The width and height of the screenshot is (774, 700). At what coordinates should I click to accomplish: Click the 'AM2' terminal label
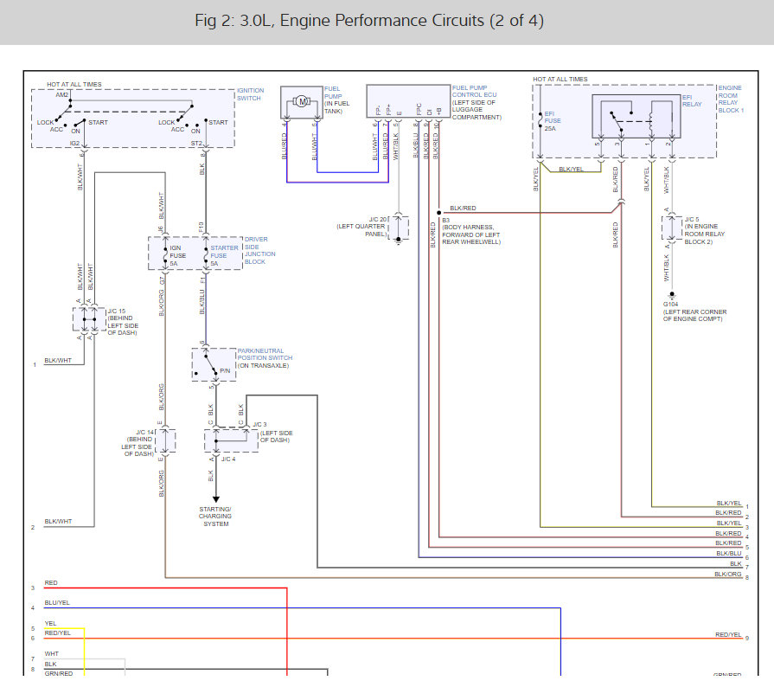tap(62, 95)
